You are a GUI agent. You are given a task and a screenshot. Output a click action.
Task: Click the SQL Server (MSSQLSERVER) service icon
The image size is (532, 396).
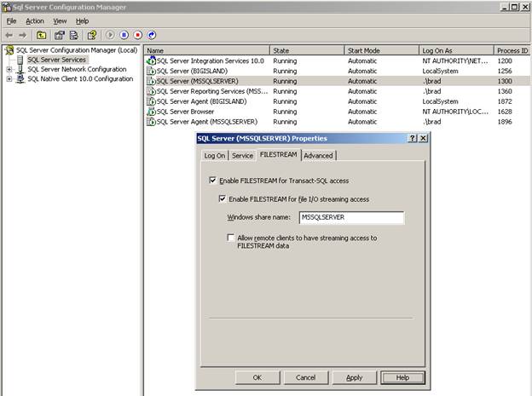[151, 81]
